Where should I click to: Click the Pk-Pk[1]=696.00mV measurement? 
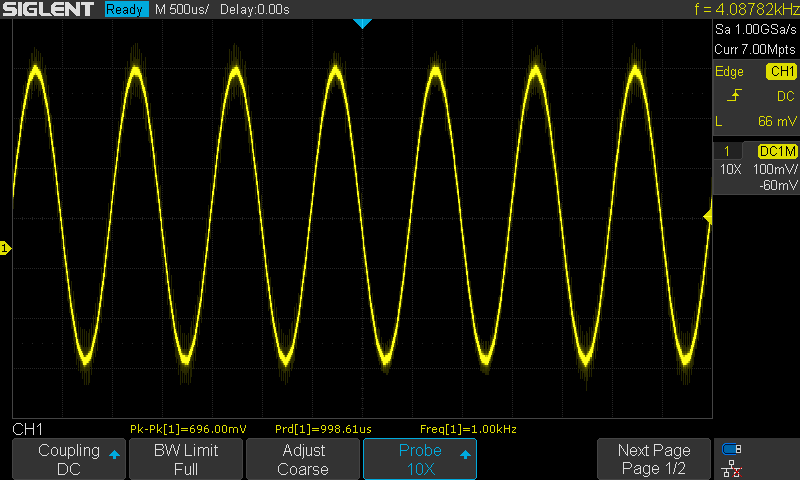coord(188,429)
